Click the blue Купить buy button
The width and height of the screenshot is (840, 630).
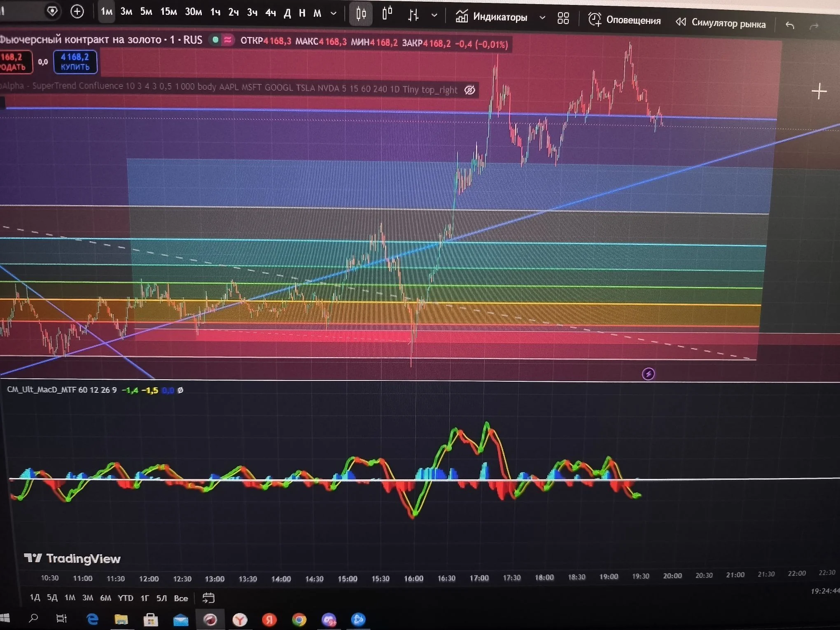pos(75,62)
